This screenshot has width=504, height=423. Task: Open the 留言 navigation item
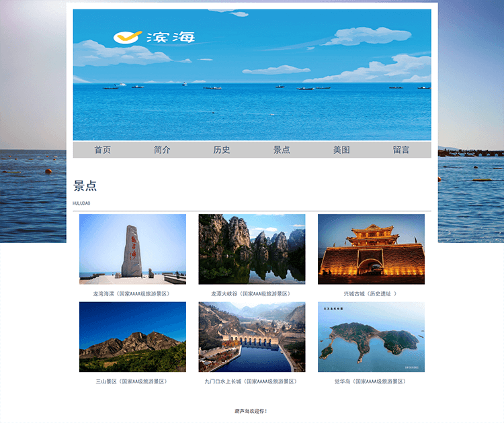(x=401, y=150)
